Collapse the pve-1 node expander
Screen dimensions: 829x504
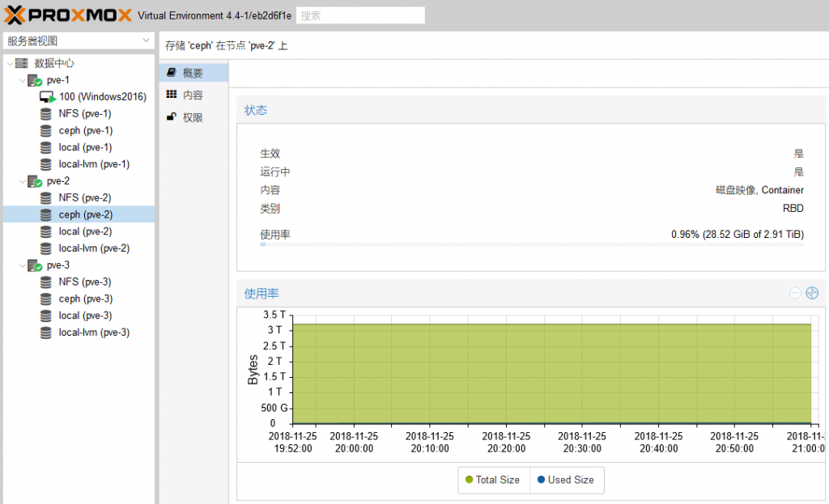[22, 80]
